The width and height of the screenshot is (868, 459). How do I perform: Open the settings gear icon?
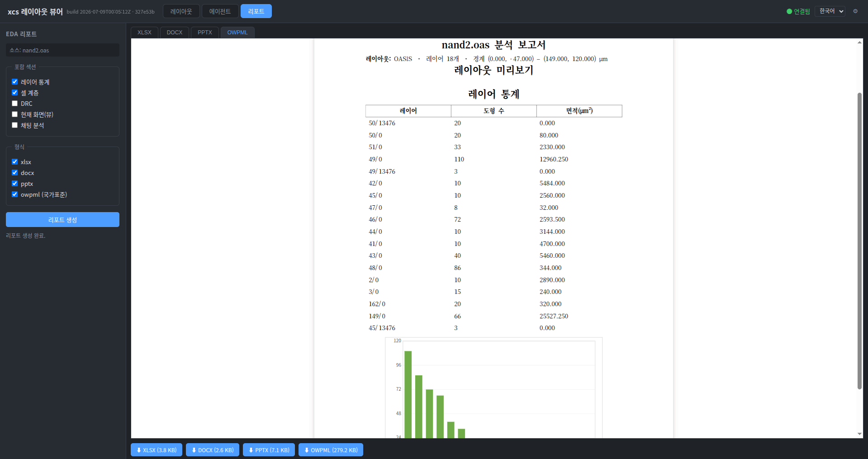click(855, 11)
